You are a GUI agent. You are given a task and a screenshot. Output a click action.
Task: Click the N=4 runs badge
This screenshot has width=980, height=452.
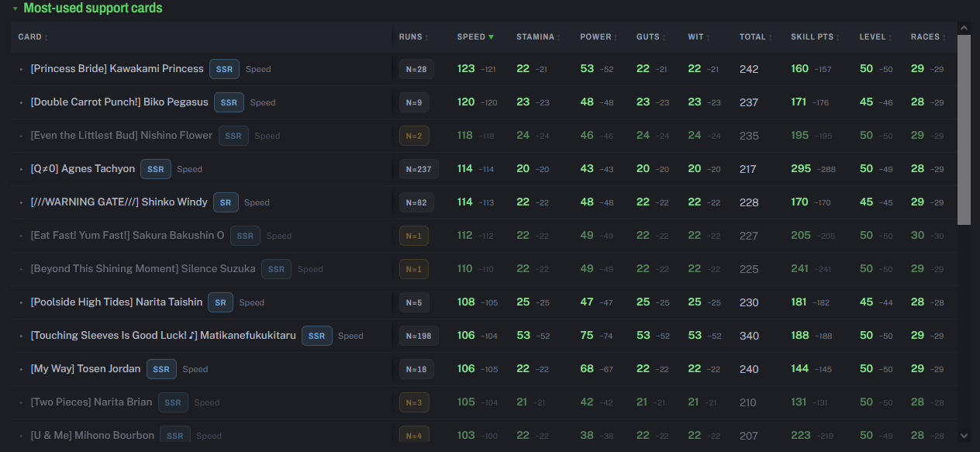click(x=414, y=436)
